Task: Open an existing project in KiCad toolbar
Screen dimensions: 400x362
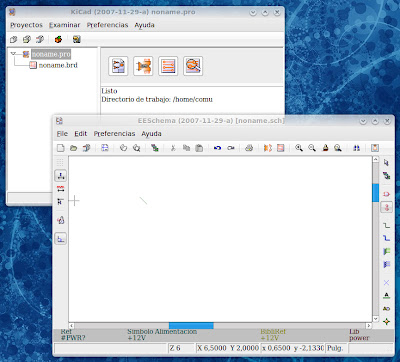Action: click(x=27, y=40)
